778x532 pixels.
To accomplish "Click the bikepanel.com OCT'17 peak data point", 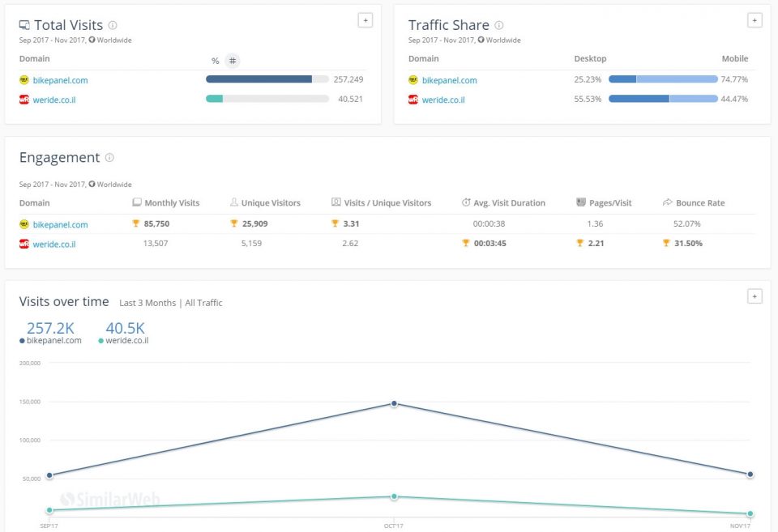I will 394,403.
